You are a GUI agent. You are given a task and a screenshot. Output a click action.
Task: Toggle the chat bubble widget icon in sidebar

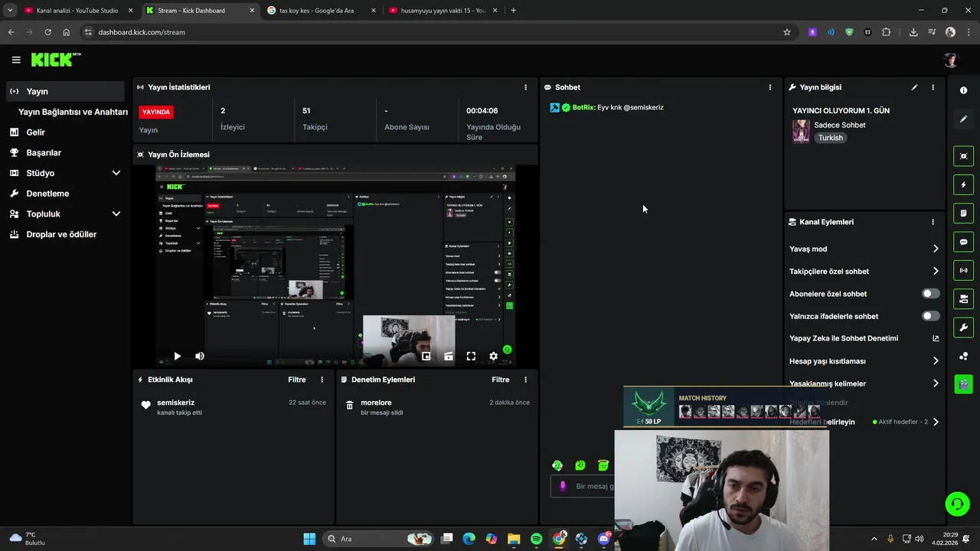pos(963,242)
